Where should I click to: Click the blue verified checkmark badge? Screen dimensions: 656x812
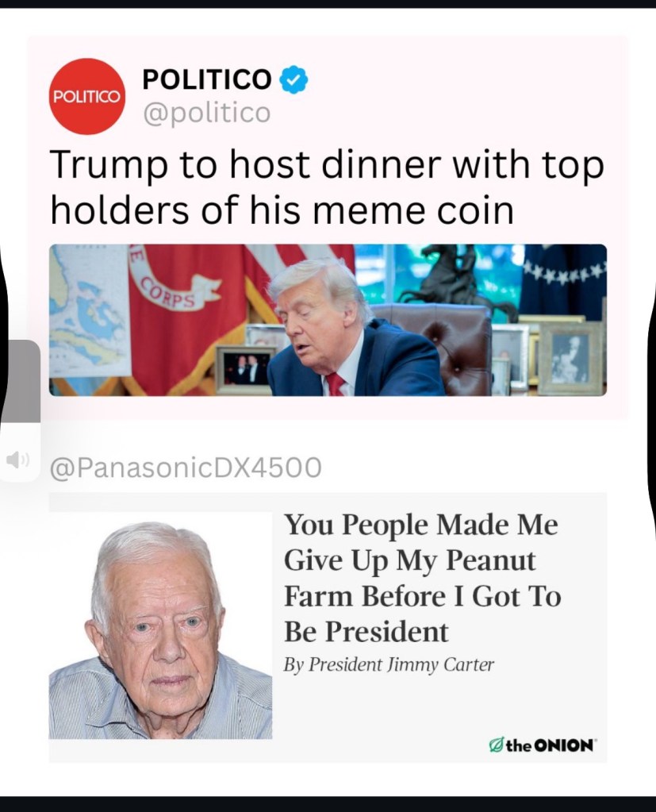293,79
